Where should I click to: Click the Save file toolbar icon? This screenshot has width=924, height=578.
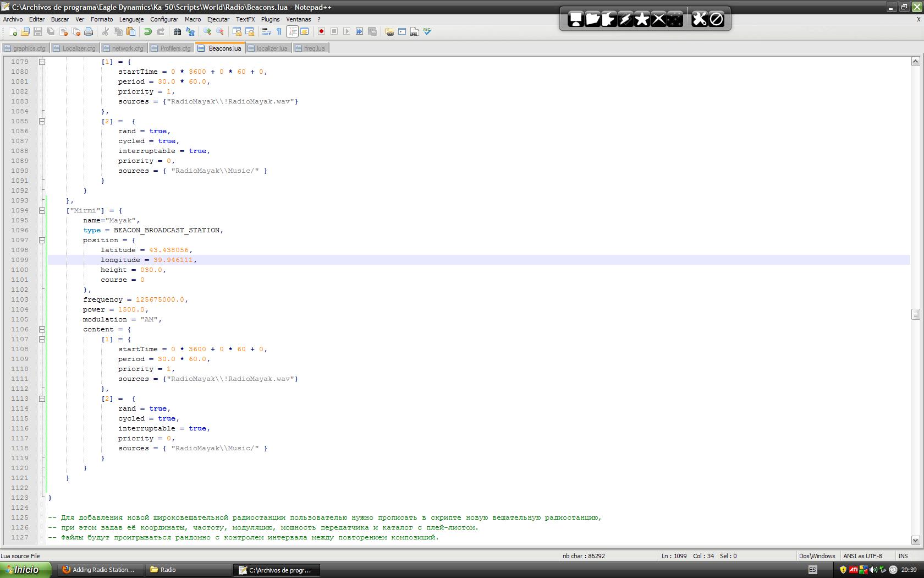pos(38,32)
